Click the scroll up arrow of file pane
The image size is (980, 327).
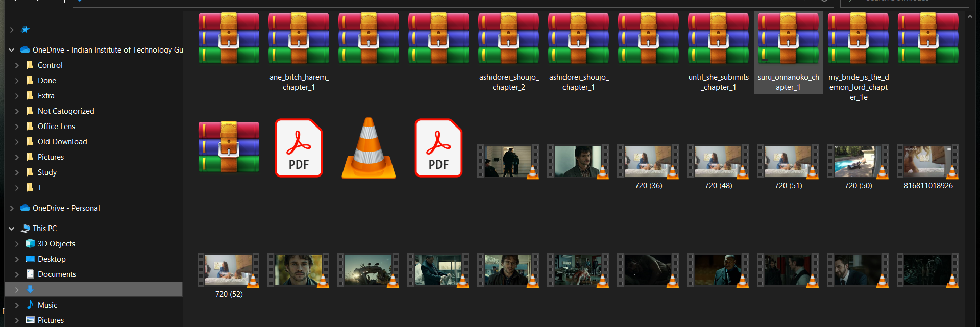click(x=970, y=17)
